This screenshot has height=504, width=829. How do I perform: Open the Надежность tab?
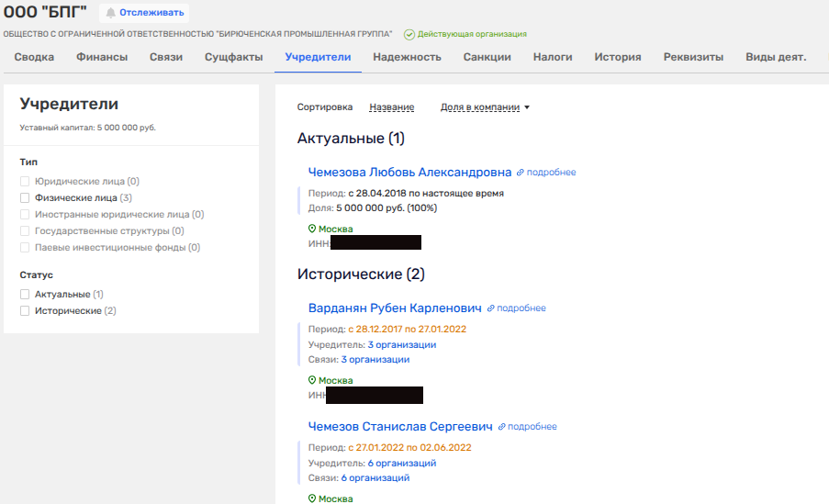pyautogui.click(x=407, y=57)
